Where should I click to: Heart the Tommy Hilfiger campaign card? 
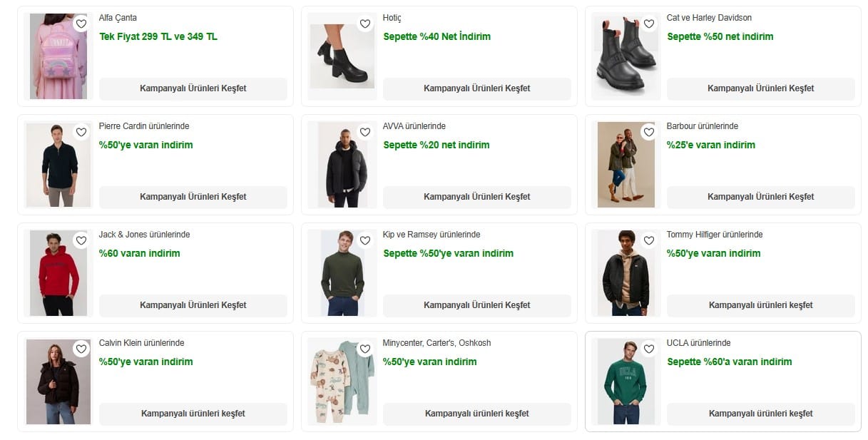pos(649,240)
